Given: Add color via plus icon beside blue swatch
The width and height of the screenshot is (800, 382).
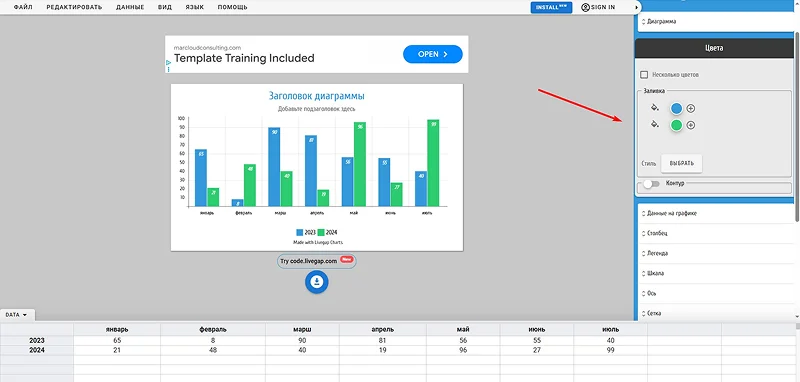Looking at the screenshot, I should click(691, 109).
